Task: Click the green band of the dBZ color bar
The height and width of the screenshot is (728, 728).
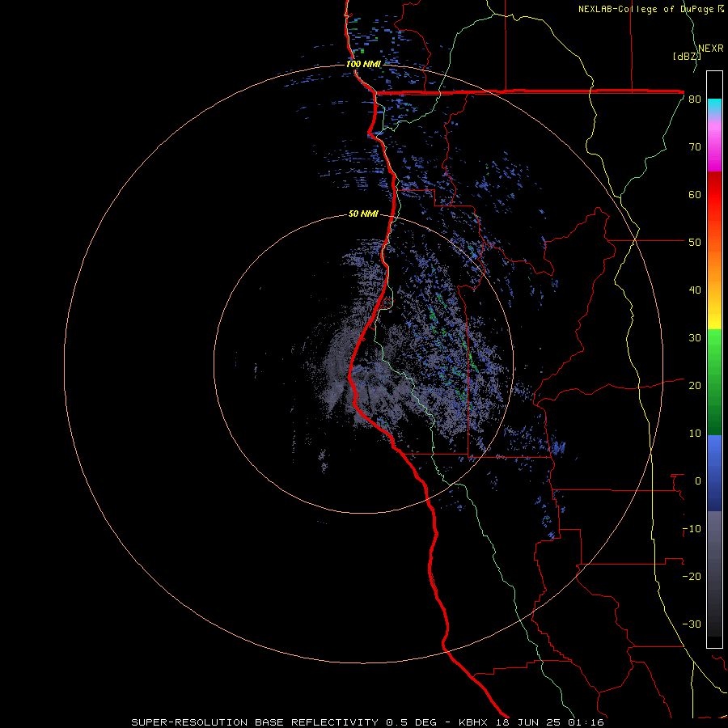Action: pyautogui.click(x=714, y=382)
